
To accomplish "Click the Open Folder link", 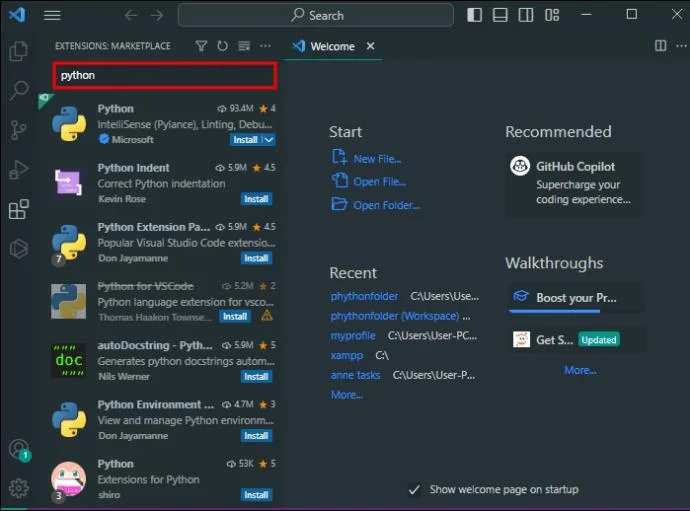I will pyautogui.click(x=386, y=205).
